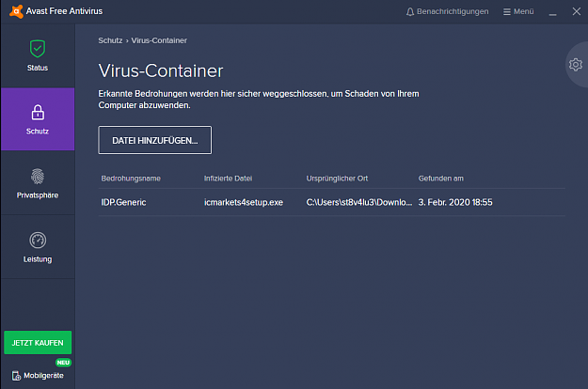Click the Avast logo icon
The image size is (588, 389).
click(16, 11)
